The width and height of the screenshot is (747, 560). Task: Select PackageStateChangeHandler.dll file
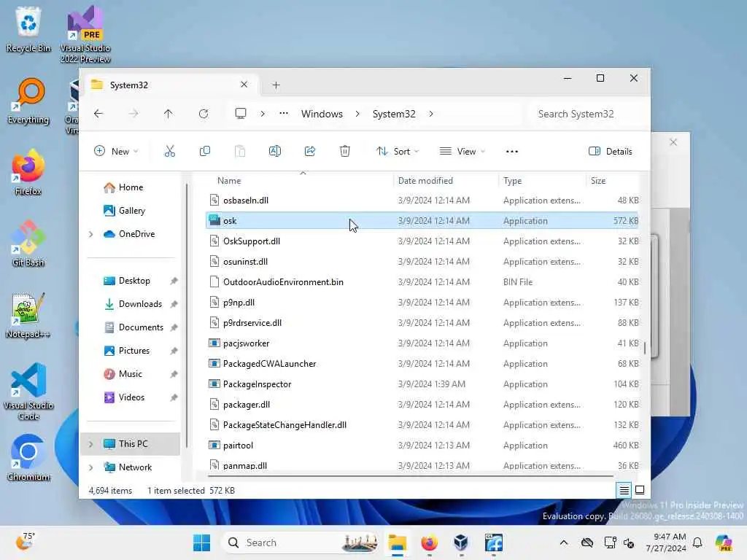(422, 425)
